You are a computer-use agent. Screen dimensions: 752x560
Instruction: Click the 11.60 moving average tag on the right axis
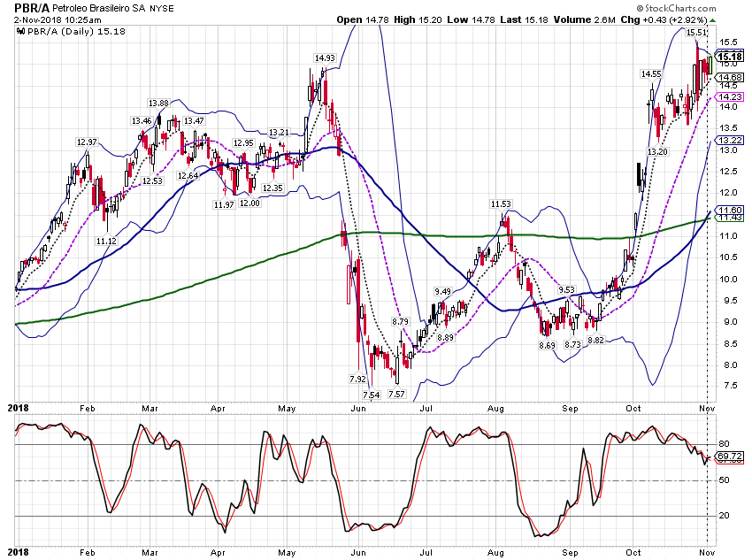pos(730,210)
